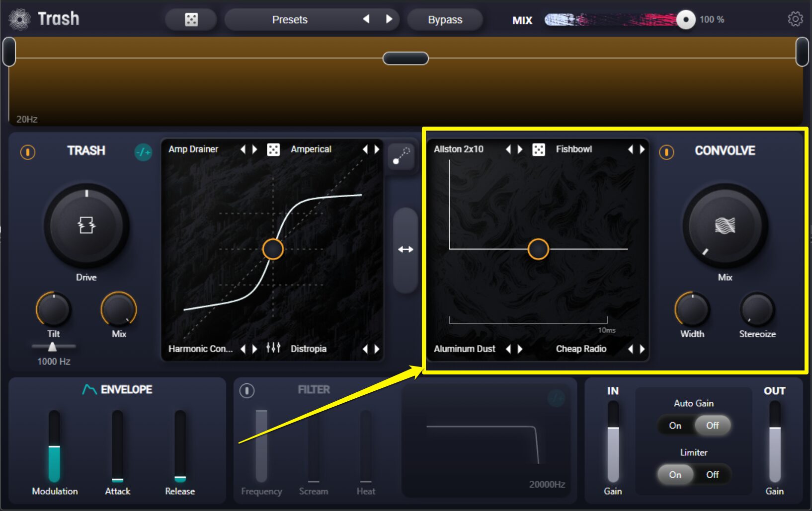Screen dimensions: 812x511
Task: Click the left band edge handle
Action: [9, 52]
